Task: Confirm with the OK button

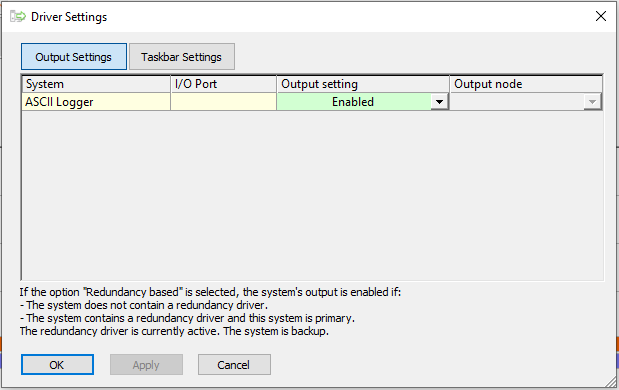Action: (x=57, y=365)
